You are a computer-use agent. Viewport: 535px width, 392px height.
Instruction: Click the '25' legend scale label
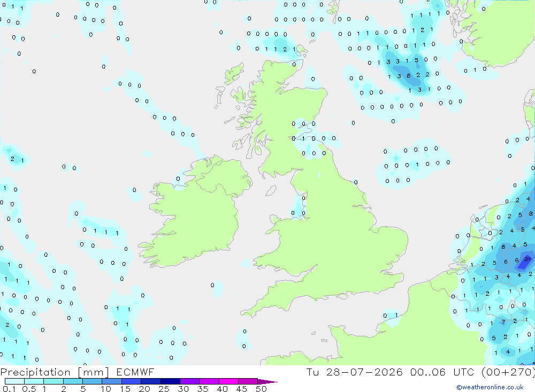click(164, 389)
